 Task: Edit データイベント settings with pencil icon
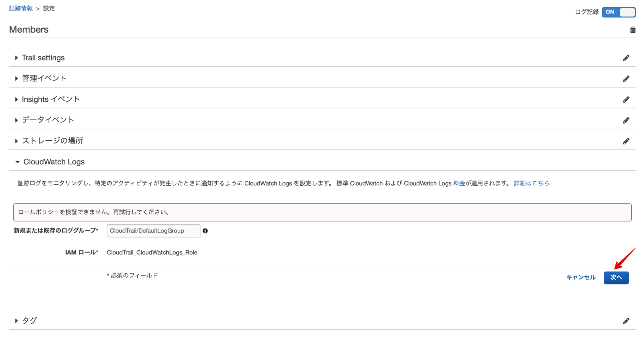point(626,120)
